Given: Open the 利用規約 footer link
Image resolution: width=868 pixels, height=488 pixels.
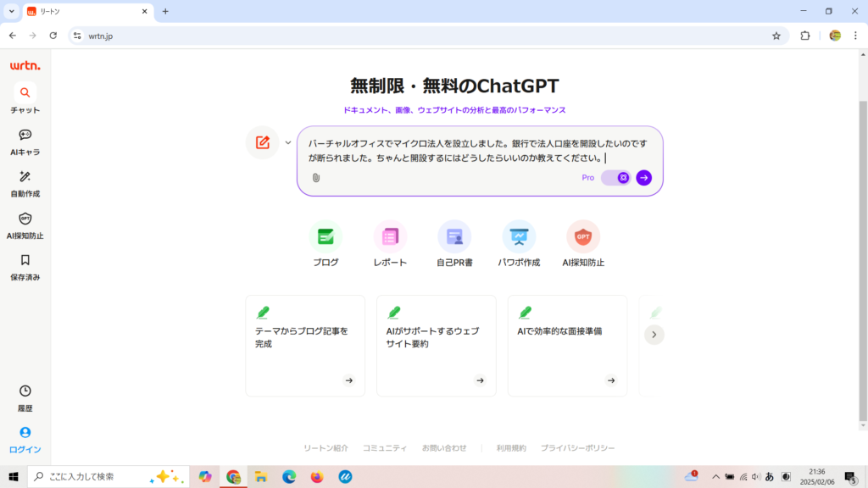Looking at the screenshot, I should pos(511,447).
